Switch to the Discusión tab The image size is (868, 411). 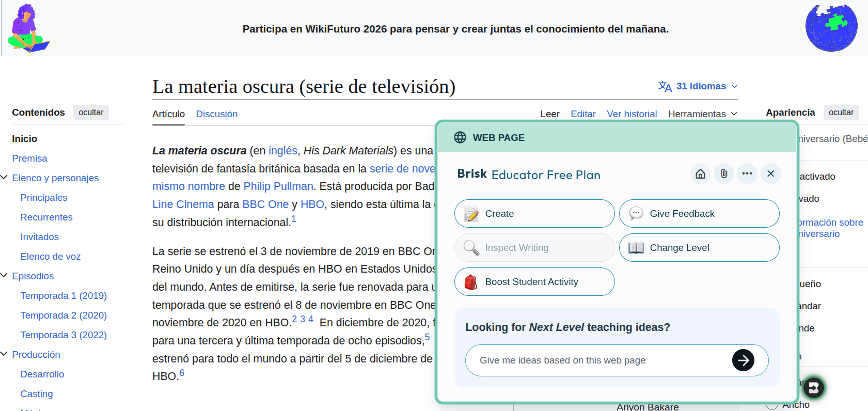tap(216, 114)
